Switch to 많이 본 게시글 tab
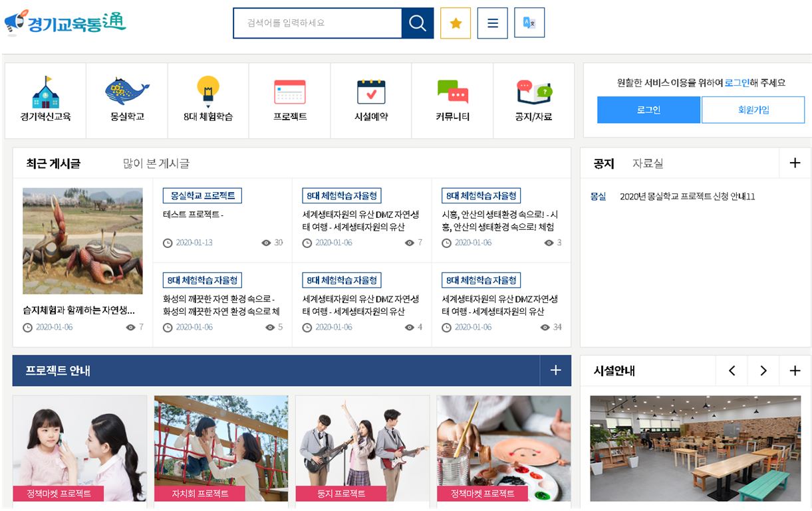Screen dimensions: 812x511 tap(156, 163)
